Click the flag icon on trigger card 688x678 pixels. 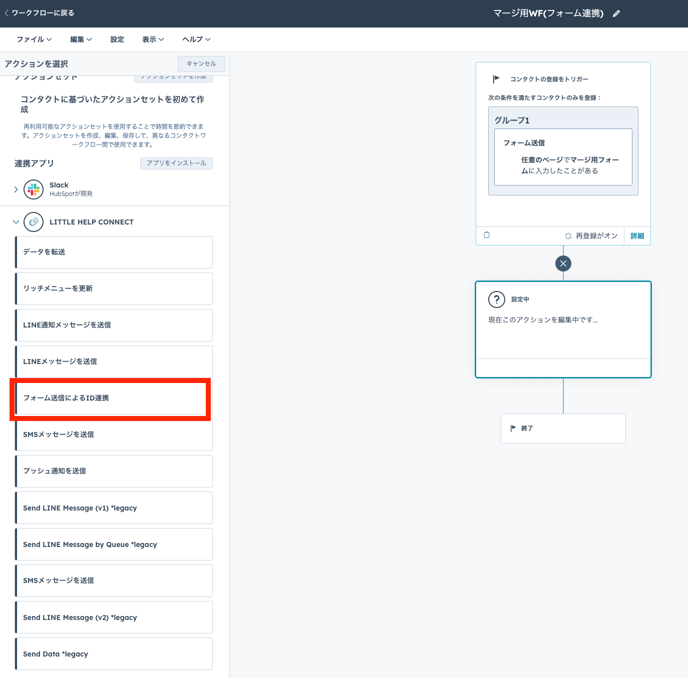(496, 79)
